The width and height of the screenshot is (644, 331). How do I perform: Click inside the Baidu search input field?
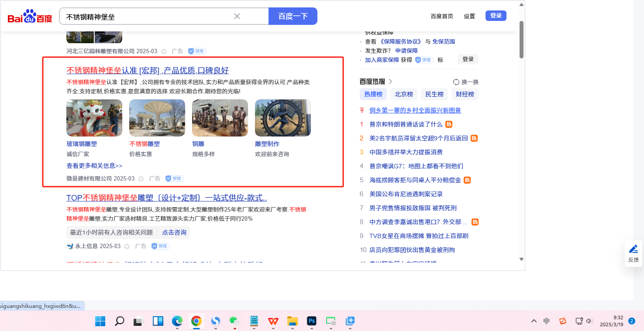(148, 17)
